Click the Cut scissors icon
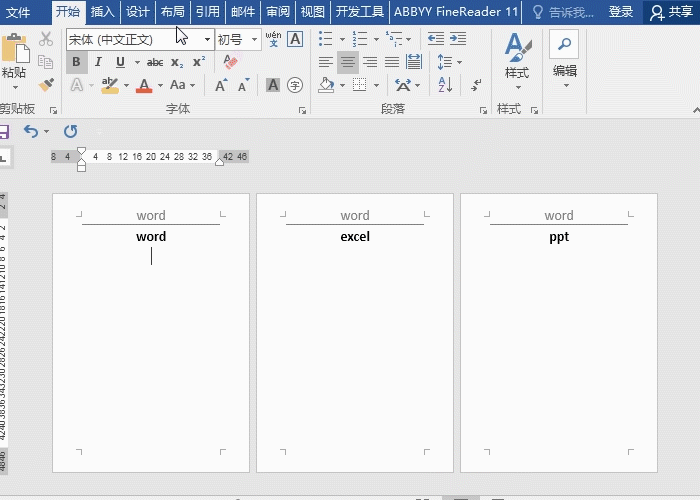The width and height of the screenshot is (700, 500). [x=46, y=39]
